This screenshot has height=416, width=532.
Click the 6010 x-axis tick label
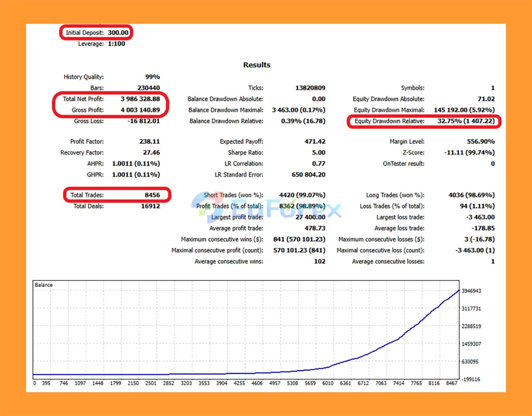(x=328, y=383)
